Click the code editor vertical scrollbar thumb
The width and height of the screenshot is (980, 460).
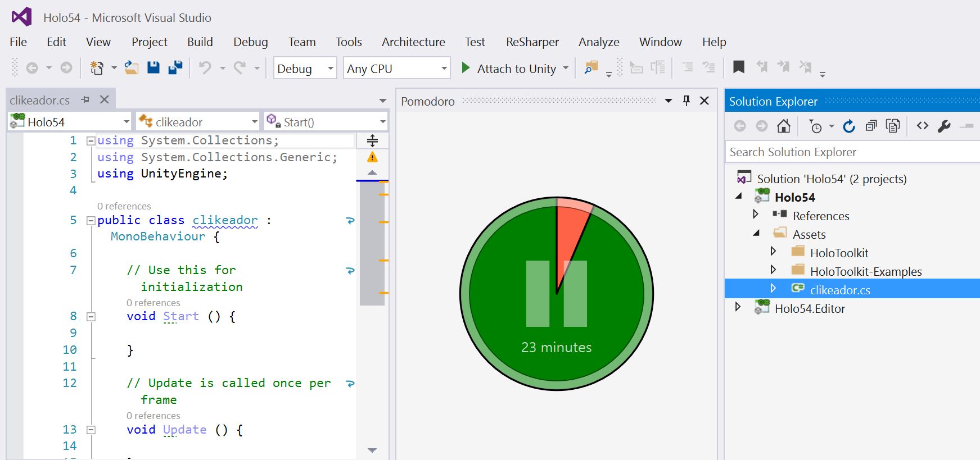[372, 243]
